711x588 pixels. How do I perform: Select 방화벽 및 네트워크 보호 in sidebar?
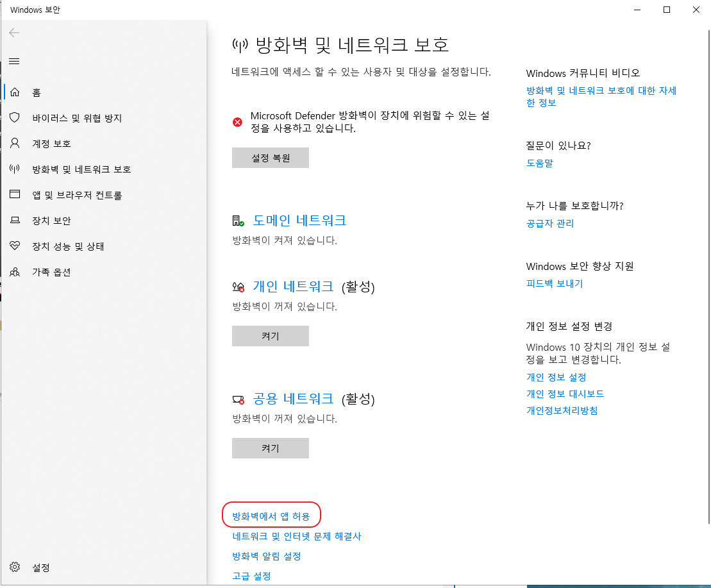pos(81,169)
